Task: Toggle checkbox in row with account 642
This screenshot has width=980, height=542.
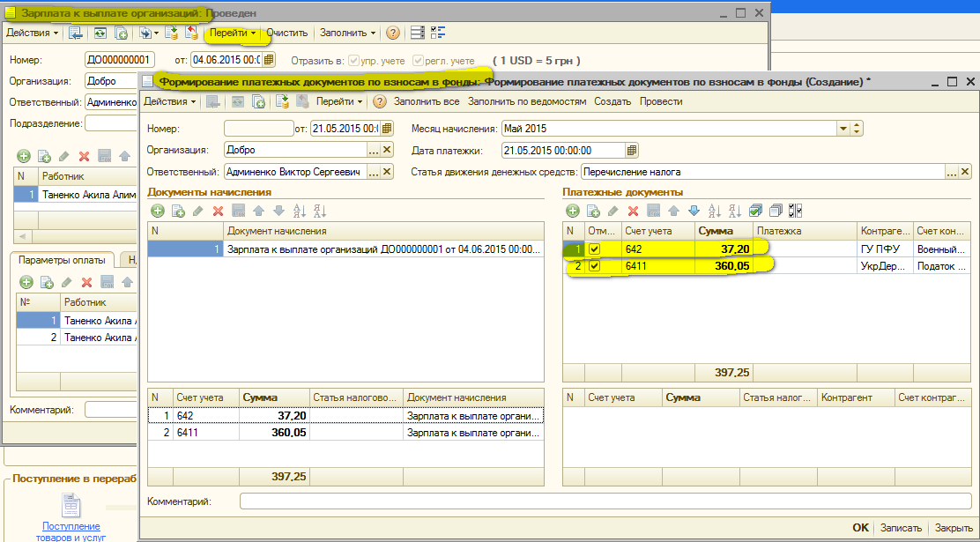Action: (x=594, y=249)
